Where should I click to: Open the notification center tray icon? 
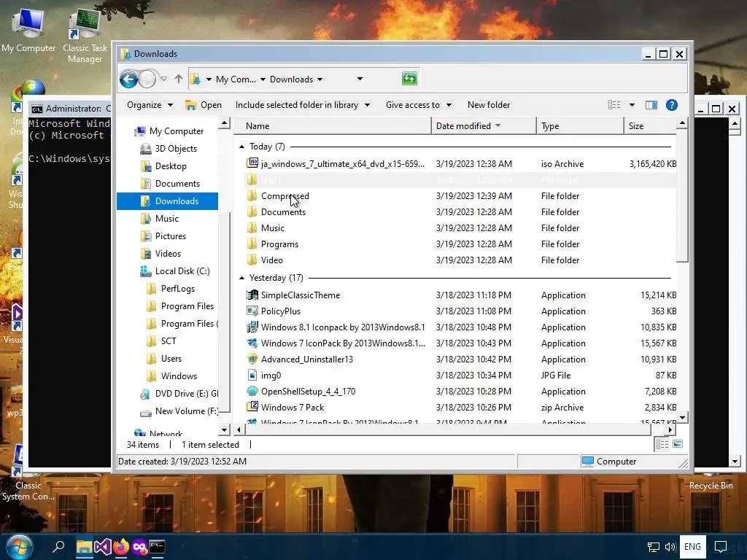(721, 547)
